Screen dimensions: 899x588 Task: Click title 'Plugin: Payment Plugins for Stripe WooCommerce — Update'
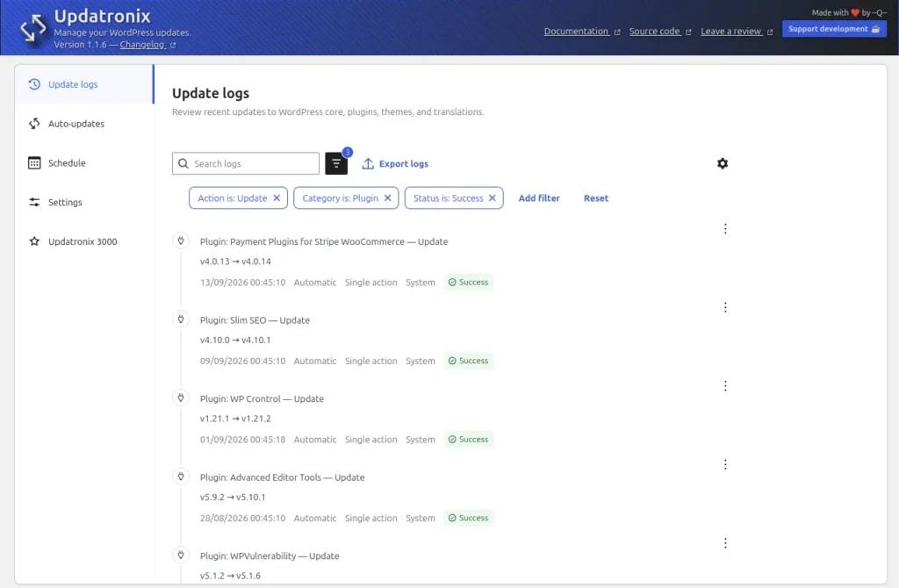click(x=324, y=242)
